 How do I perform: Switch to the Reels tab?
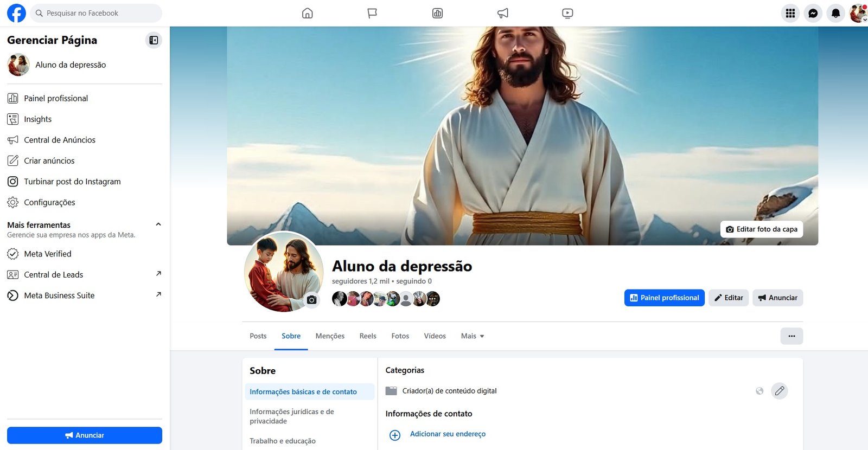pyautogui.click(x=368, y=336)
